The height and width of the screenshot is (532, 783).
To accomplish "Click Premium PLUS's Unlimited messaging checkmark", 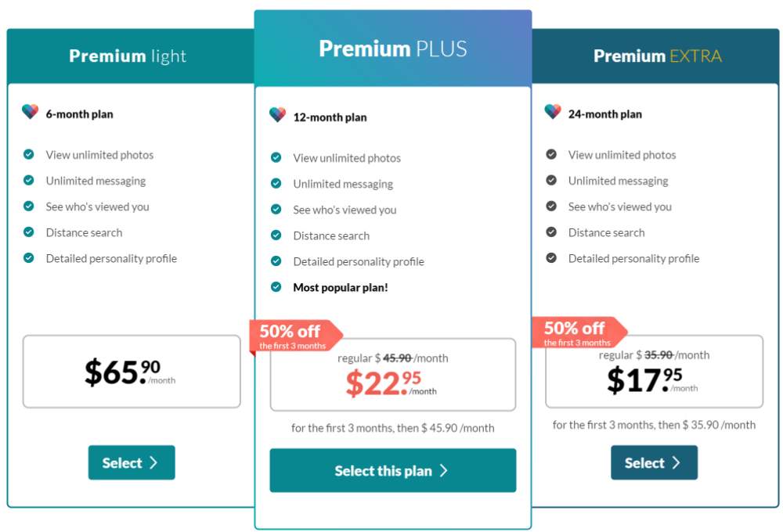I will point(276,183).
